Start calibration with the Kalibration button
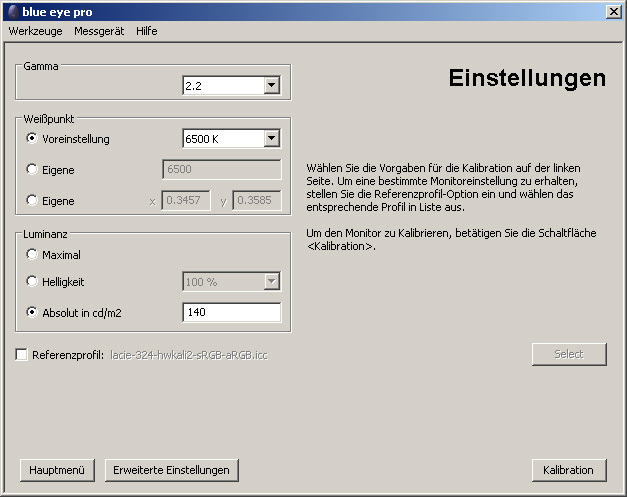Screen dimensions: 627x497 568,470
